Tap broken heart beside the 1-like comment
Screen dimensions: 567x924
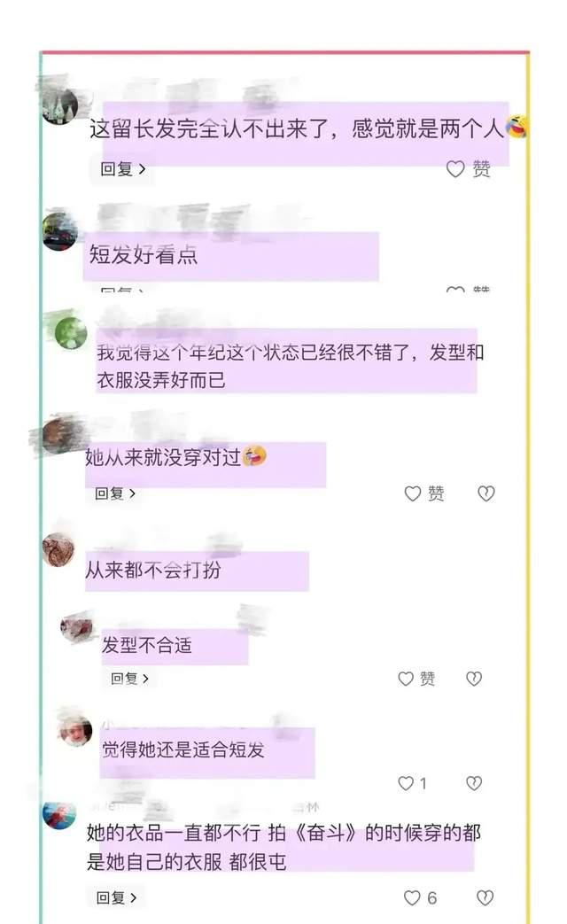click(x=474, y=782)
